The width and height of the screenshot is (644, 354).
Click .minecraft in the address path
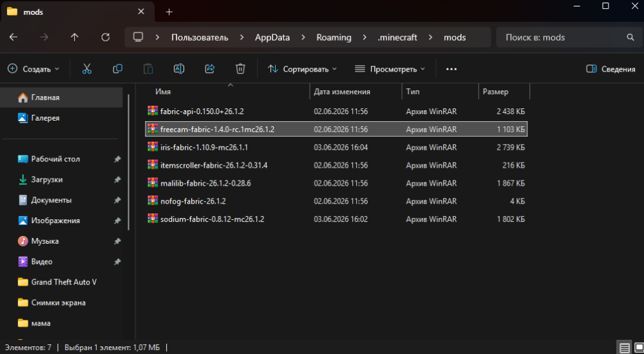click(x=397, y=37)
